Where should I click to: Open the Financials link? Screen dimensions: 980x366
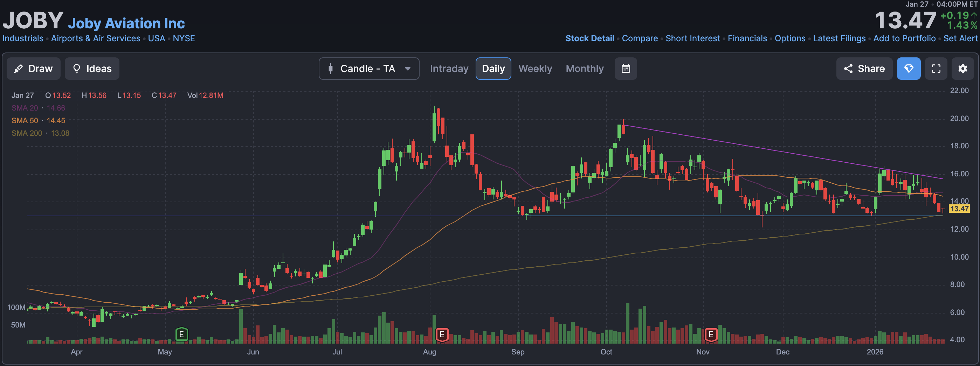click(x=747, y=38)
